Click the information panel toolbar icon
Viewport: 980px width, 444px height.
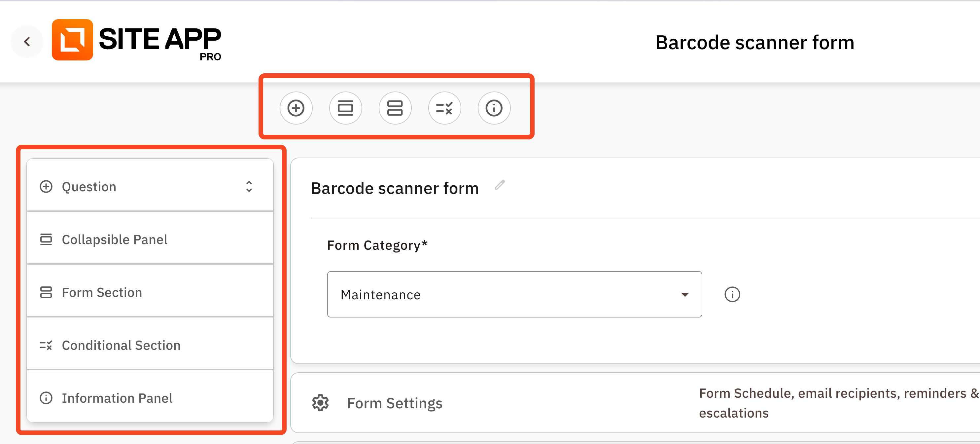pos(494,108)
